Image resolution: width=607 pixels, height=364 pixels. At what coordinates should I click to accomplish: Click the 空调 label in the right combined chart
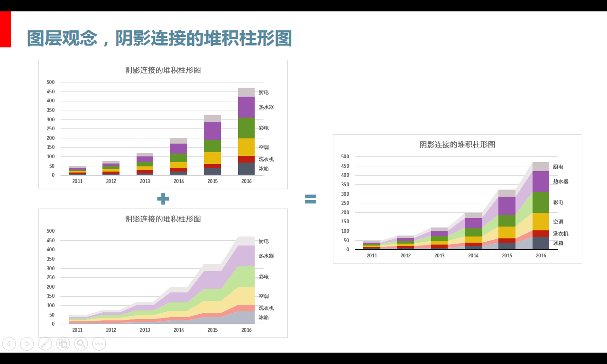pos(558,222)
